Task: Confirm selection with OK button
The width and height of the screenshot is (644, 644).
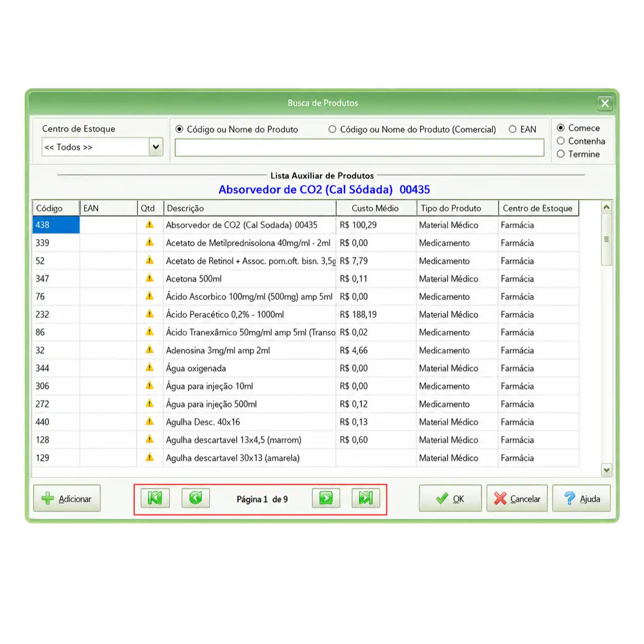Action: point(450,498)
